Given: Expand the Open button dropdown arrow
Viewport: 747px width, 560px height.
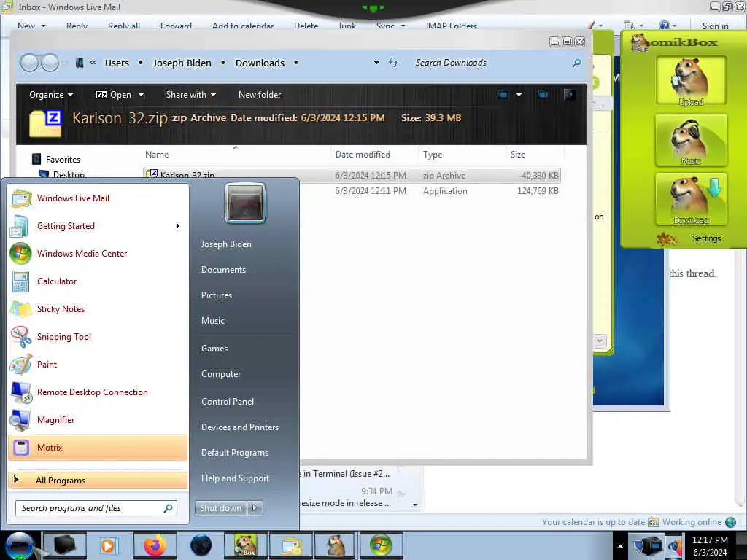Looking at the screenshot, I should 141,95.
